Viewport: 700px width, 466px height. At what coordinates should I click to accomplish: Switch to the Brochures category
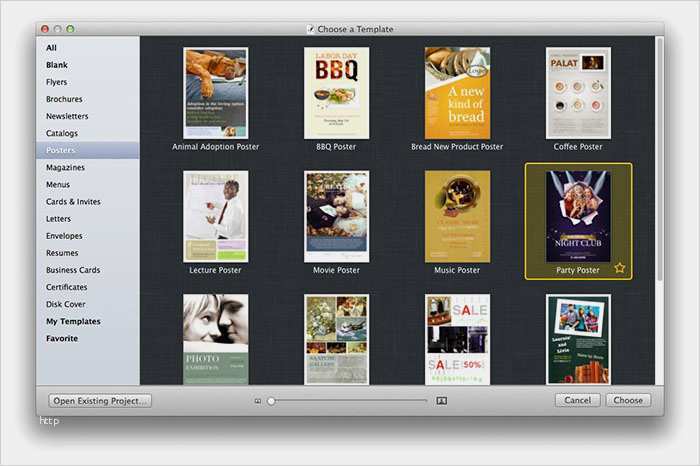point(64,99)
